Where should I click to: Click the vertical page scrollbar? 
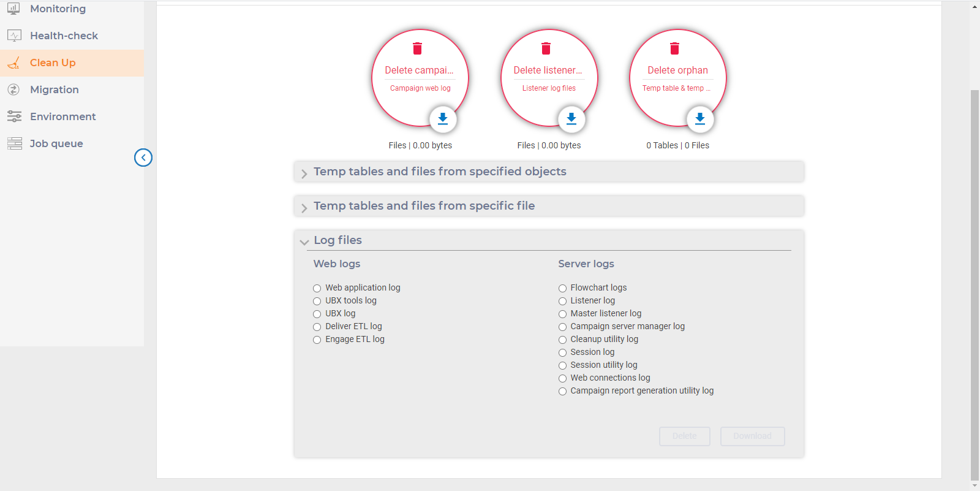tap(974, 282)
